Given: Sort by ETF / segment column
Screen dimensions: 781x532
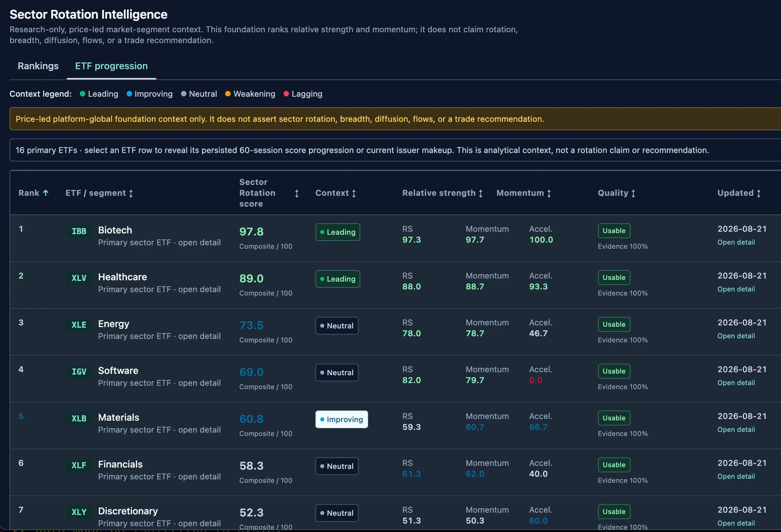Looking at the screenshot, I should coord(99,193).
